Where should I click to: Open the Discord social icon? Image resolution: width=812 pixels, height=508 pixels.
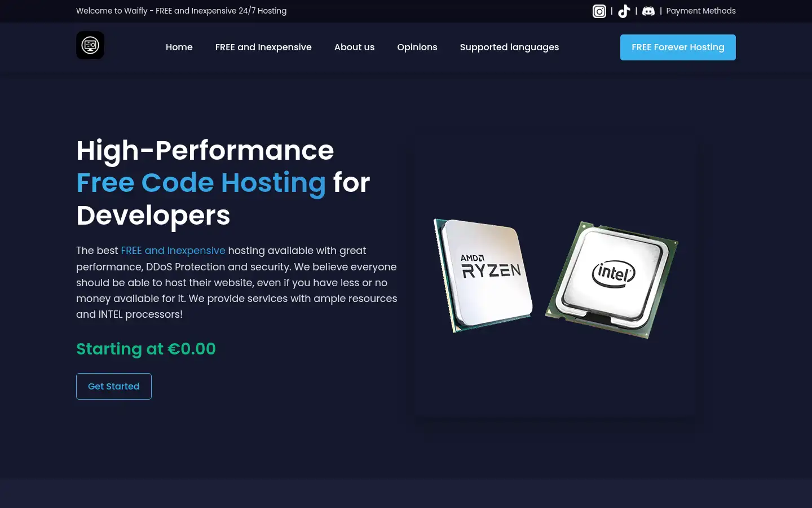648,11
